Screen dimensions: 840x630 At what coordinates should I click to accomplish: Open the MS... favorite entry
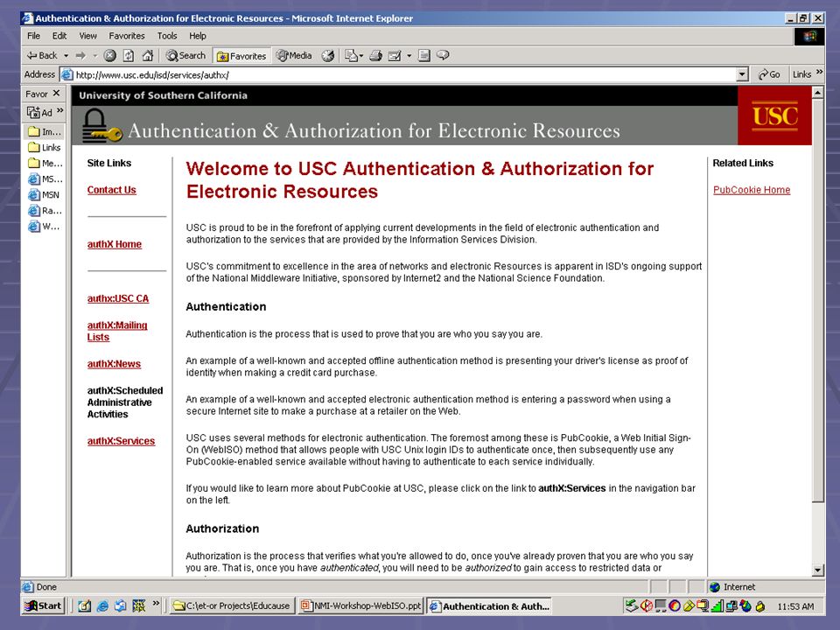(45, 178)
